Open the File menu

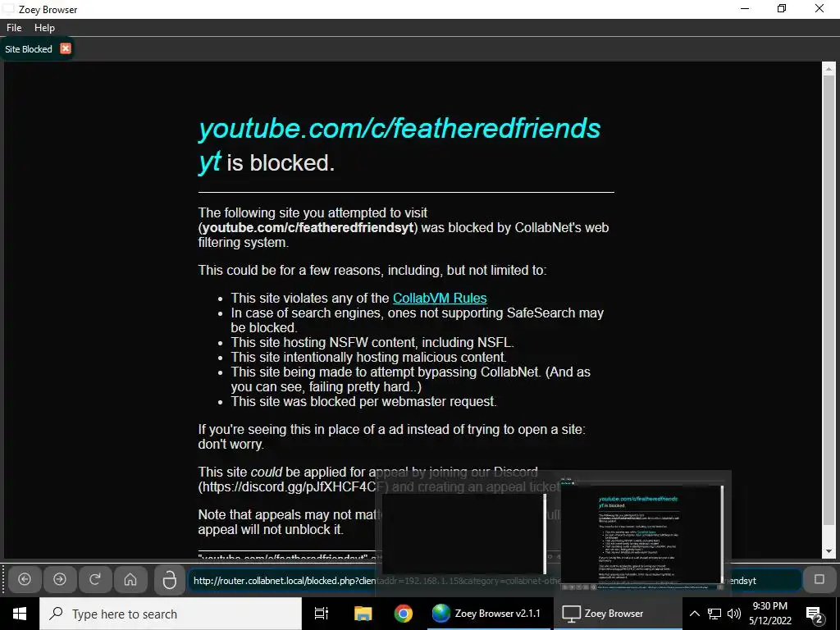point(14,28)
